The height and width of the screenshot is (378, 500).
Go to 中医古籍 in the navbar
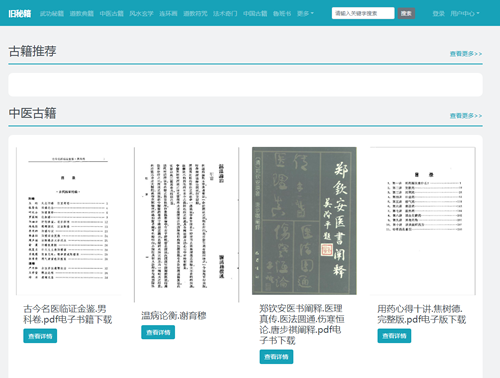point(112,14)
